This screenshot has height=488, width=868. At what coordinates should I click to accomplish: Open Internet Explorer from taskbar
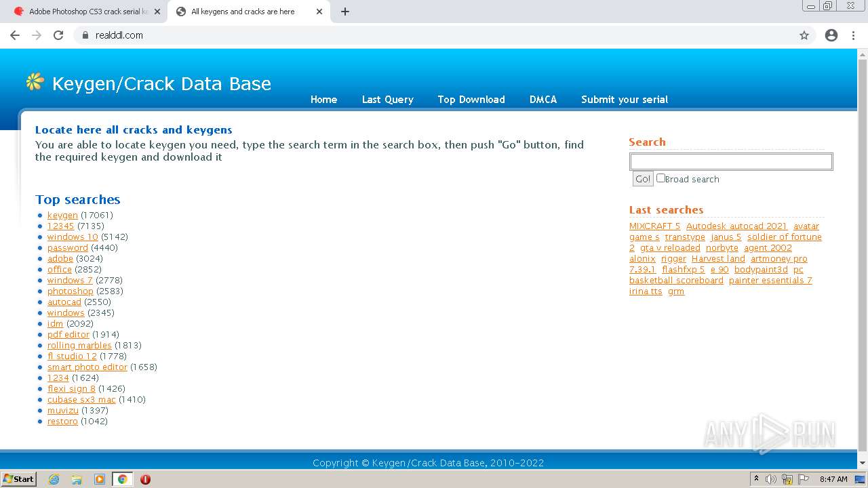(54, 479)
